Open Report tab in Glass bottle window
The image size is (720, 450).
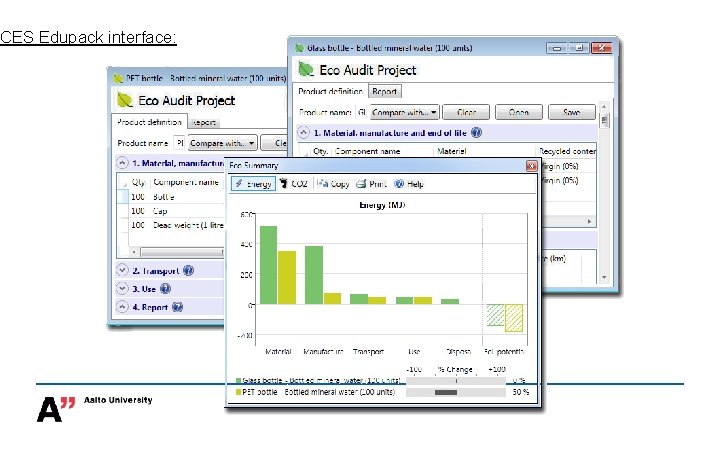click(384, 91)
